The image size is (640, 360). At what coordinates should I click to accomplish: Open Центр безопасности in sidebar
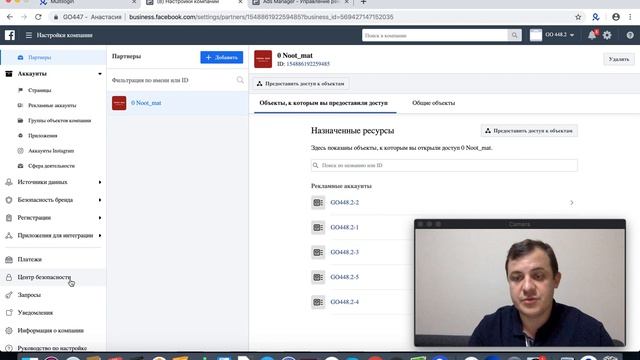44,277
